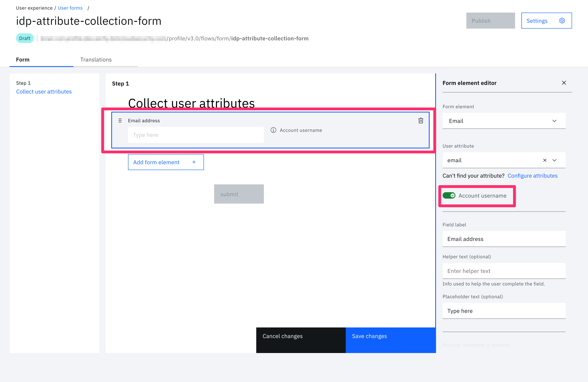The height and width of the screenshot is (382, 588).
Task: Click the gear icon in Settings
Action: [562, 21]
